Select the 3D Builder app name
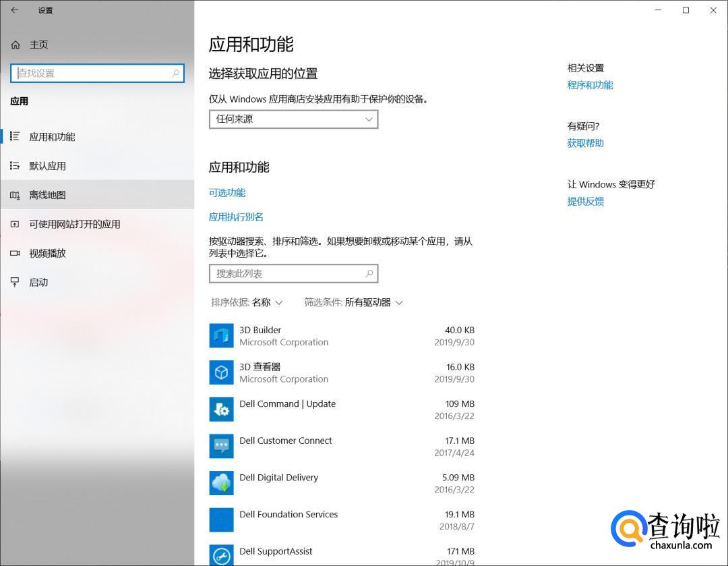The image size is (728, 566). click(x=260, y=330)
